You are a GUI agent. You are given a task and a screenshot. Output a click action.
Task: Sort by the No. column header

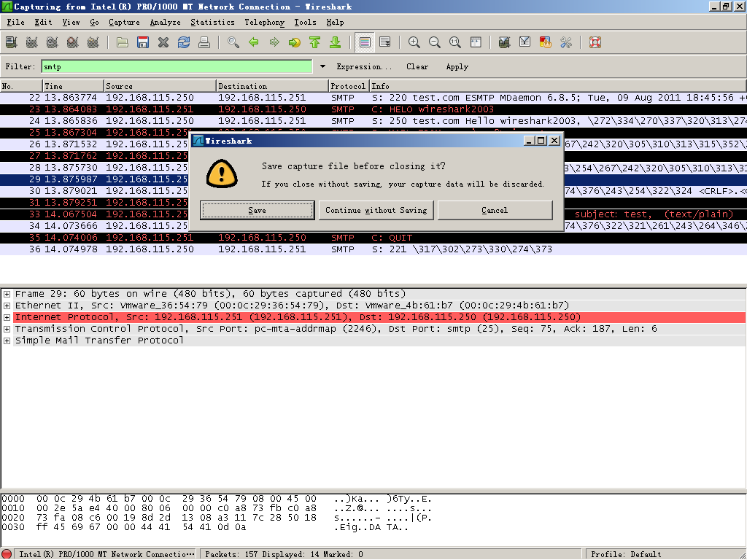click(21, 86)
